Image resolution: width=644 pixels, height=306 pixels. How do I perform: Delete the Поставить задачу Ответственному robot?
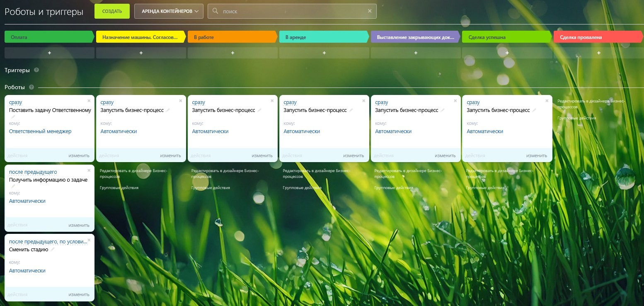point(89,101)
